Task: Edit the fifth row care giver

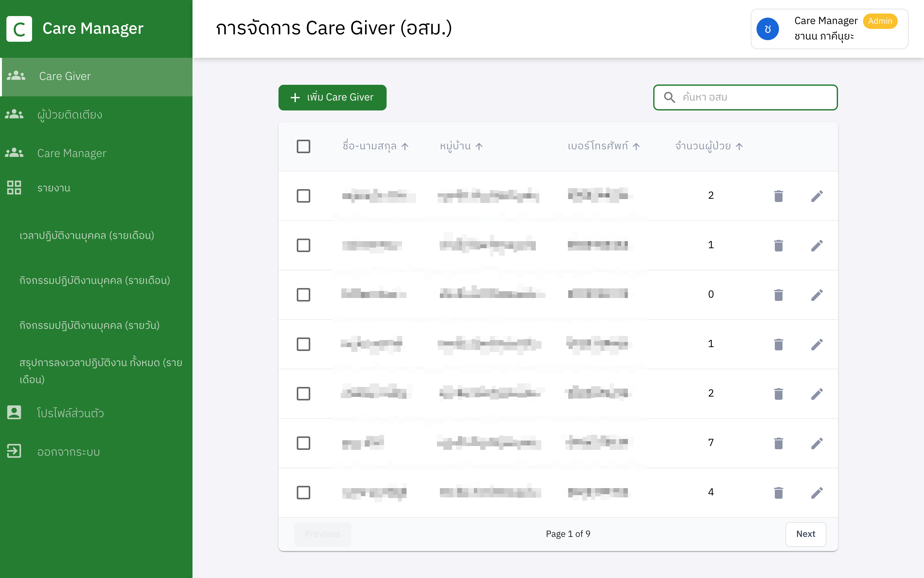Action: pyautogui.click(x=817, y=393)
